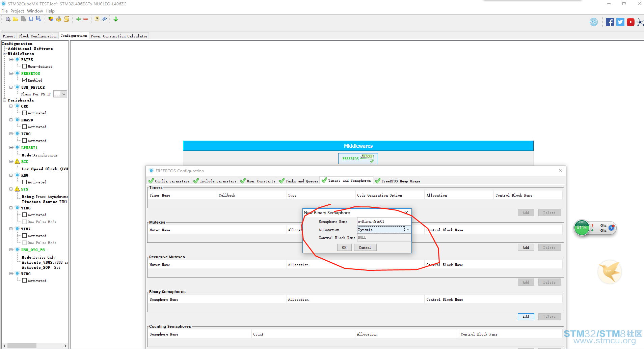
Task: Open the Project menu
Action: tap(17, 11)
